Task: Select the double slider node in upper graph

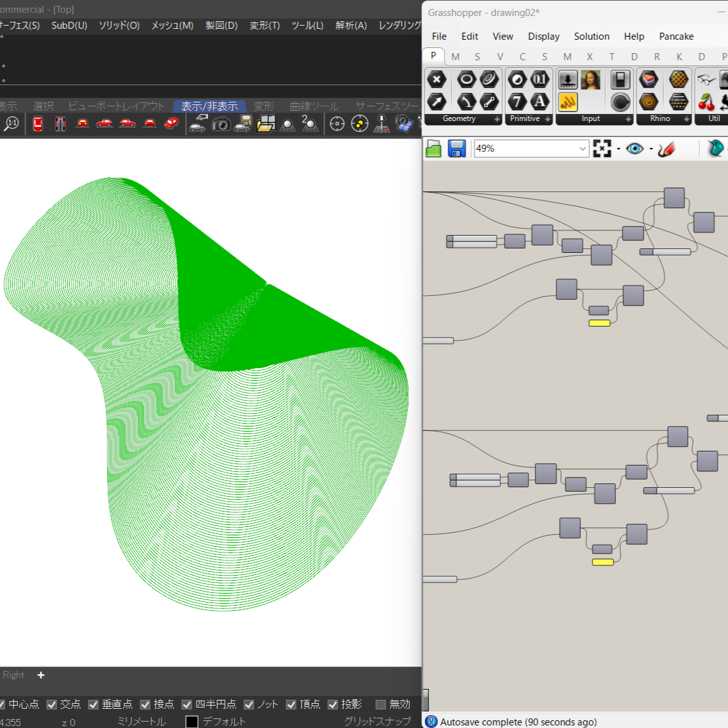Action: click(472, 241)
